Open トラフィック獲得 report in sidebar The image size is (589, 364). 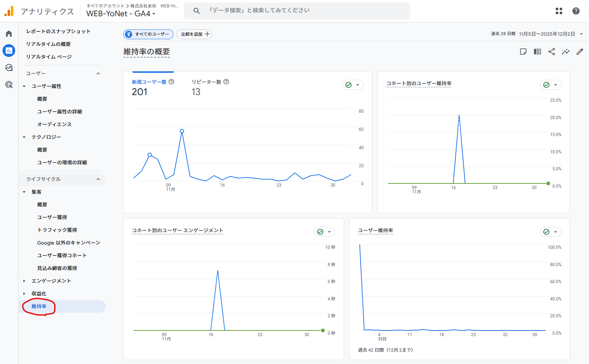(x=57, y=230)
